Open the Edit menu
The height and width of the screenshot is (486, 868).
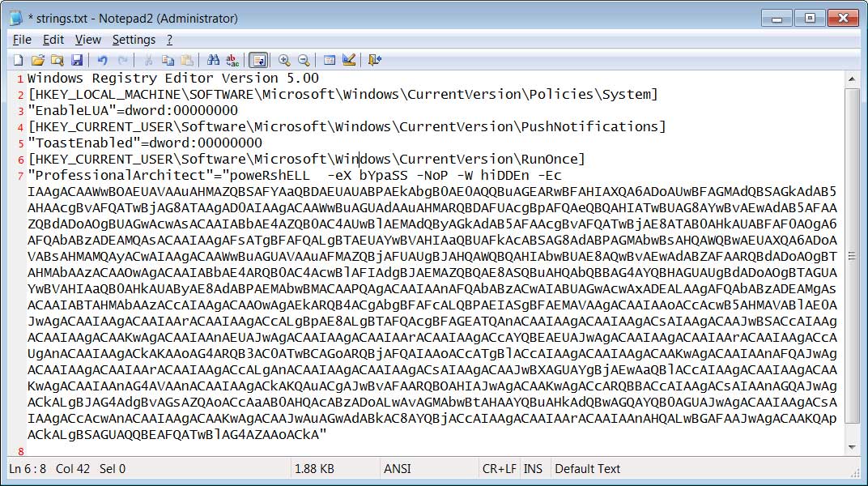click(x=53, y=40)
